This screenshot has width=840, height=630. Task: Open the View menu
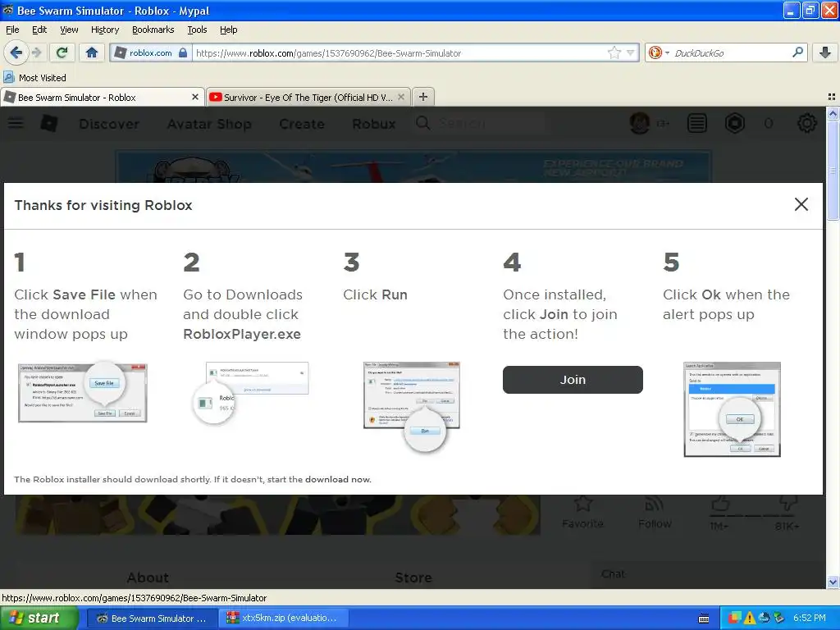[69, 30]
